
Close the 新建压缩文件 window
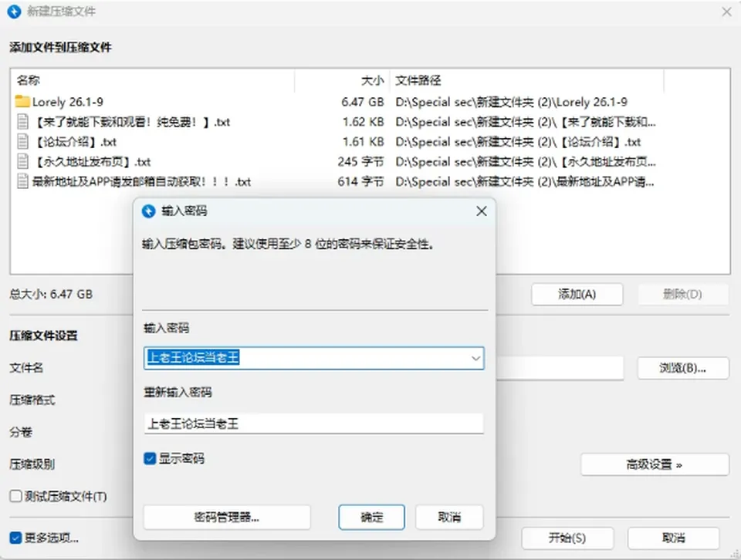pos(727,12)
